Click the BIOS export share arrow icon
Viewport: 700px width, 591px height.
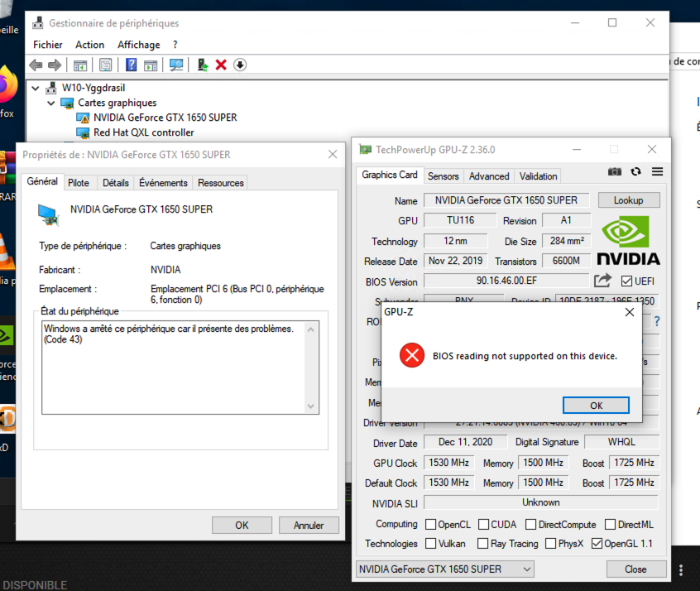[x=602, y=281]
